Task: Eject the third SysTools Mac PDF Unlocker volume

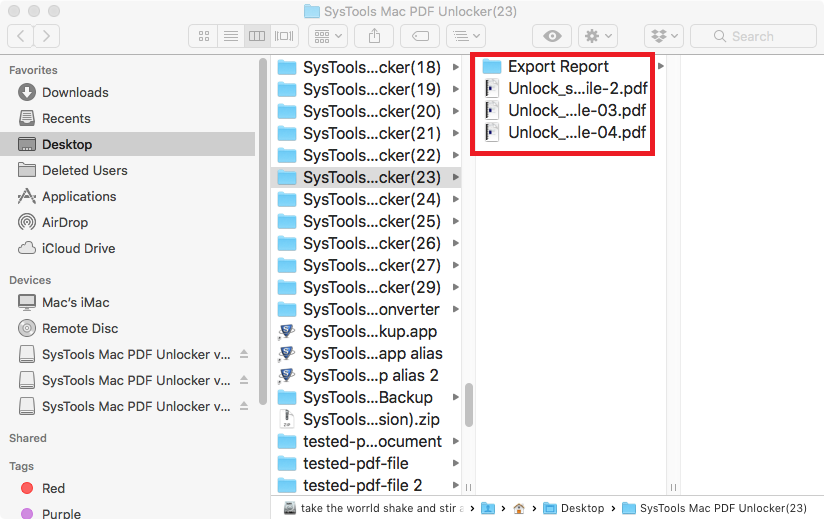Action: pyautogui.click(x=244, y=406)
